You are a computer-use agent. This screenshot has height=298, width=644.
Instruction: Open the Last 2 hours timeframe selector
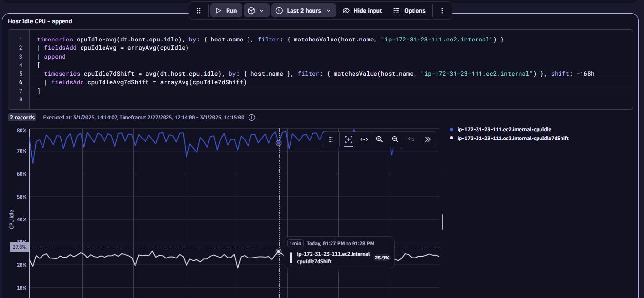[x=304, y=11]
